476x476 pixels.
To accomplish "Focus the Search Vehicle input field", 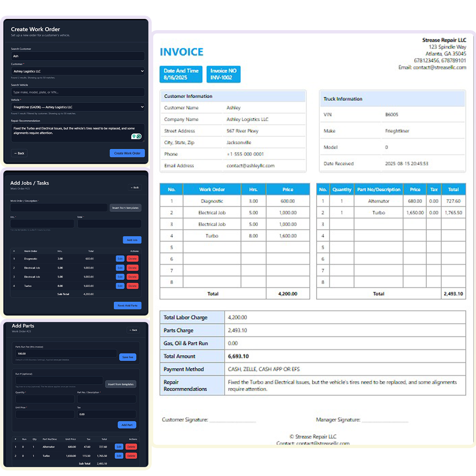I will click(x=78, y=92).
